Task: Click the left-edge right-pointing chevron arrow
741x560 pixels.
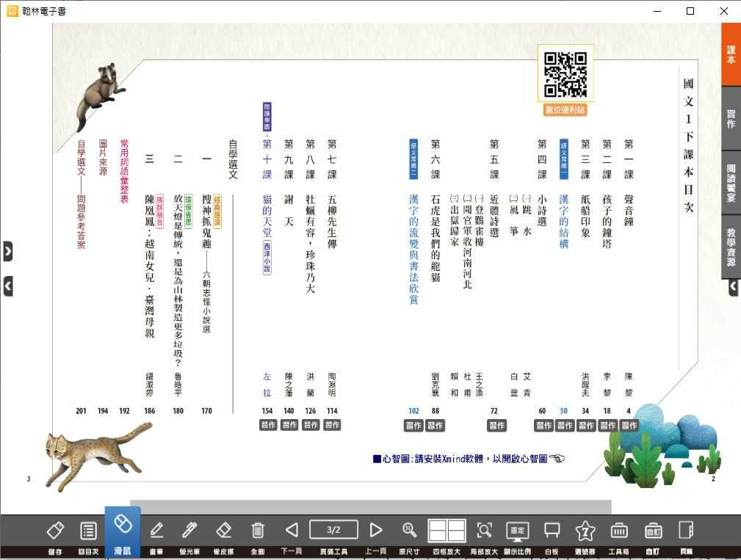Action: click(x=8, y=251)
